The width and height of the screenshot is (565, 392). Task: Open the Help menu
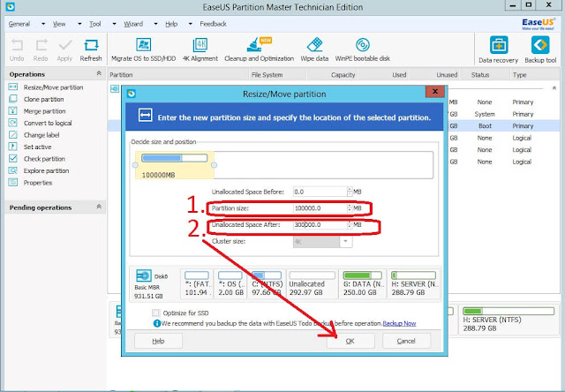point(171,24)
